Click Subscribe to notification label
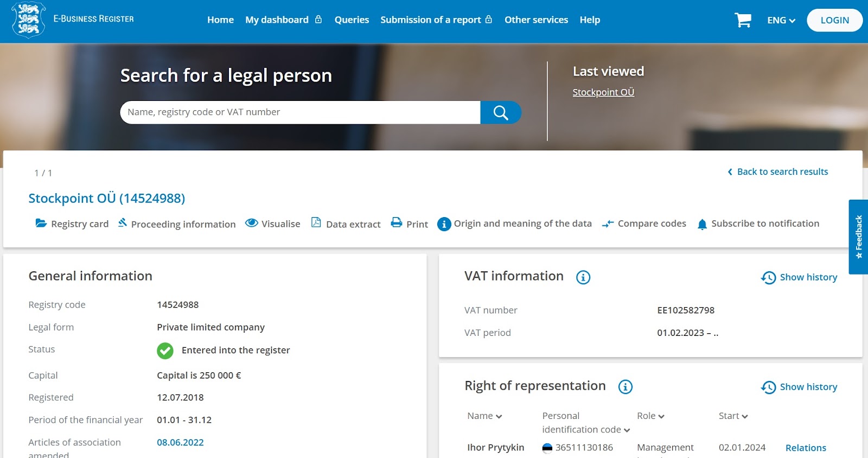868x458 pixels. coord(765,224)
